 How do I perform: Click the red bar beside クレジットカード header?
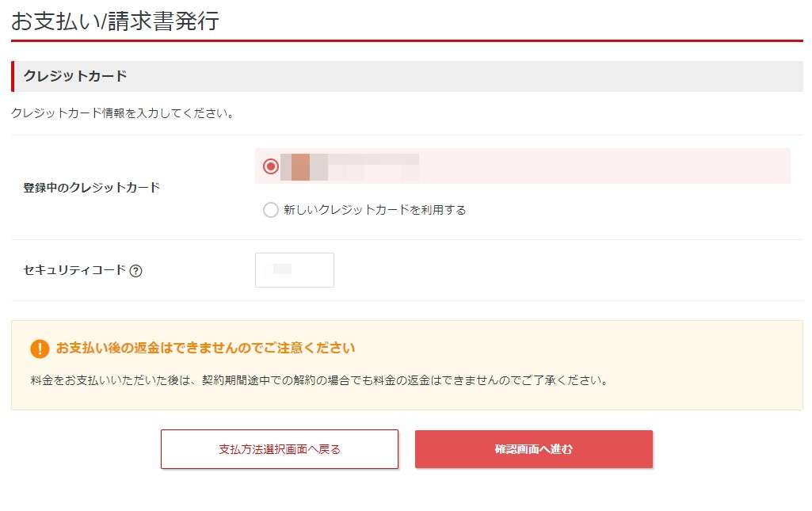point(13,76)
